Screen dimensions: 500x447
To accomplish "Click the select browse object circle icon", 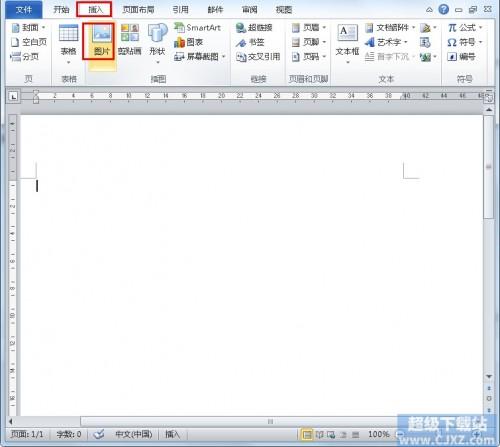I will coord(489,398).
